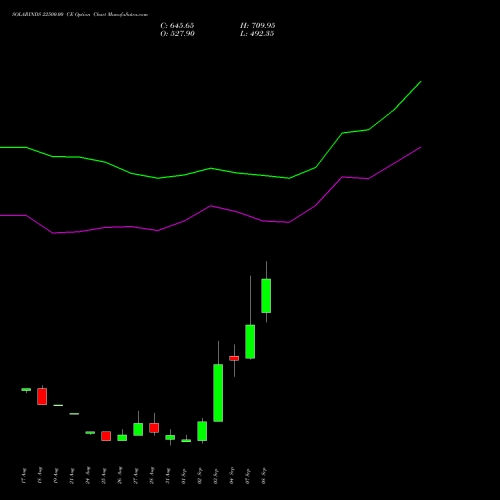Click the small red candlestick above 04 Sep
The height and width of the screenshot is (500, 500).
click(234, 358)
